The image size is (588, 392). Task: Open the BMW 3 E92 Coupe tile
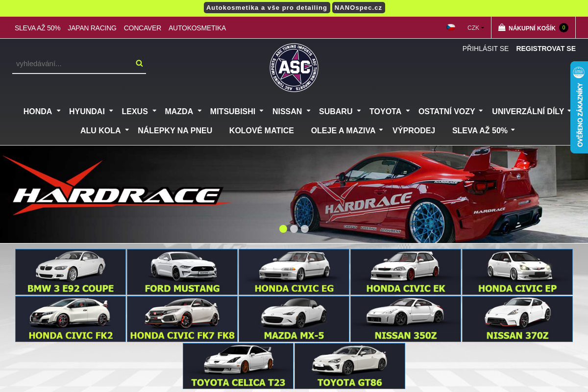(71, 272)
